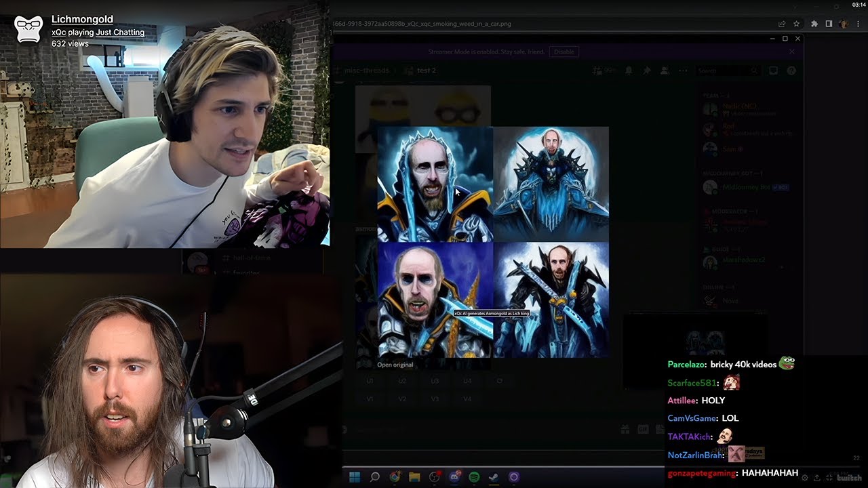The image size is (868, 488).
Task: Select the top-left Lich King image
Action: pyautogui.click(x=435, y=184)
